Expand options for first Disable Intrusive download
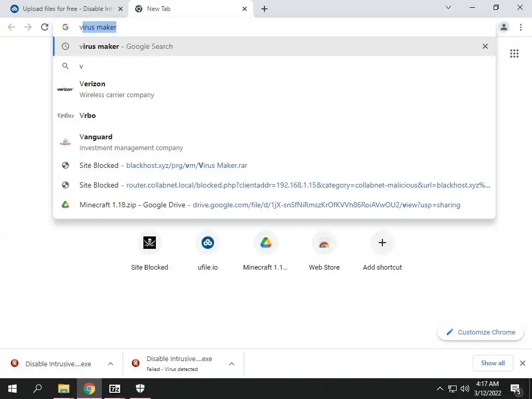 pyautogui.click(x=111, y=364)
